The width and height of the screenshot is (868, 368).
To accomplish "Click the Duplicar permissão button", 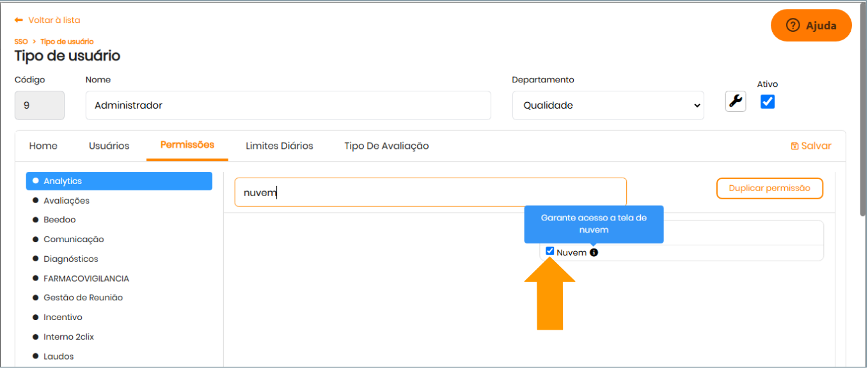I will coord(769,188).
